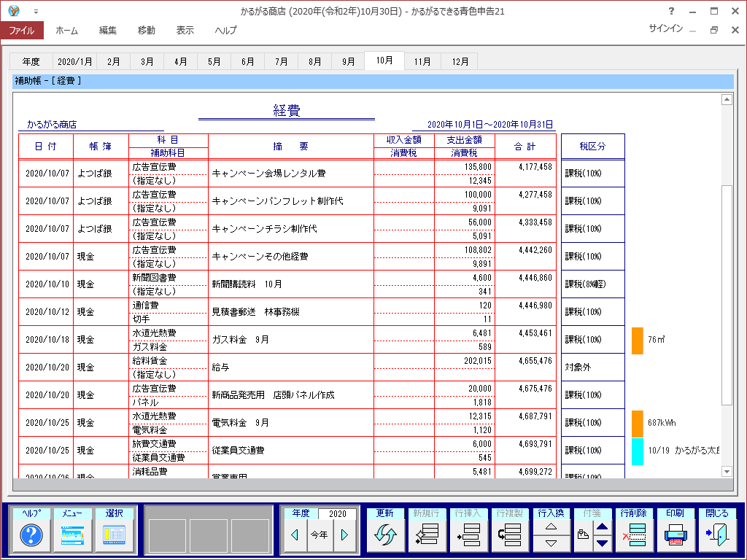Click the vertical scrollbar down arrow

[727, 472]
